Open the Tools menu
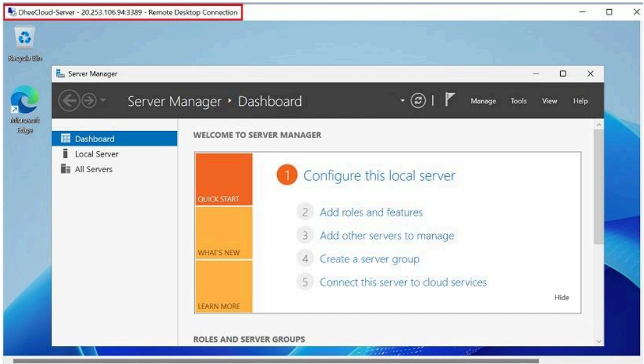Image resolution: width=644 pixels, height=364 pixels. click(x=519, y=101)
